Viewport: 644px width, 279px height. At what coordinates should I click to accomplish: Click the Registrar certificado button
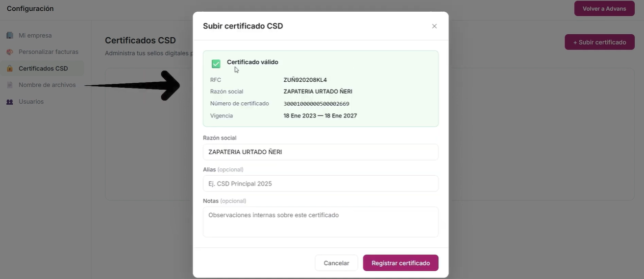(x=401, y=263)
